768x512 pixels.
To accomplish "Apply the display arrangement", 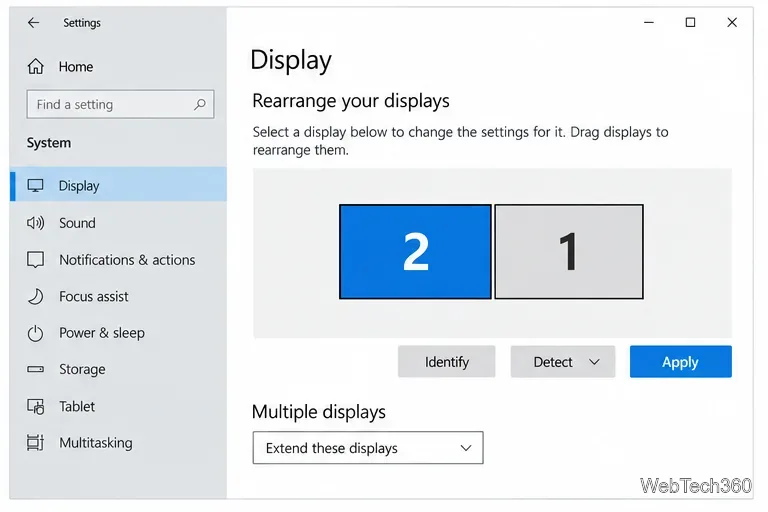I will coord(680,362).
